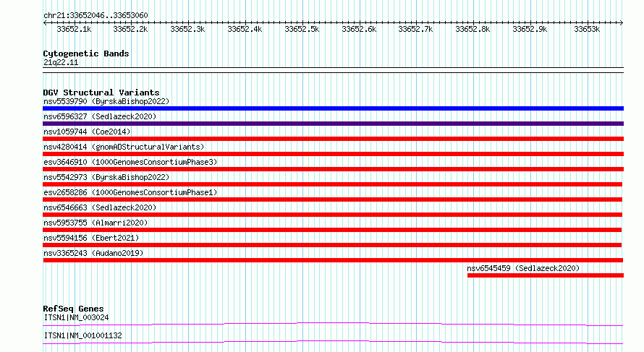Click ruler position 33652.5k
Screen dimensions: 644x352
tap(302, 29)
